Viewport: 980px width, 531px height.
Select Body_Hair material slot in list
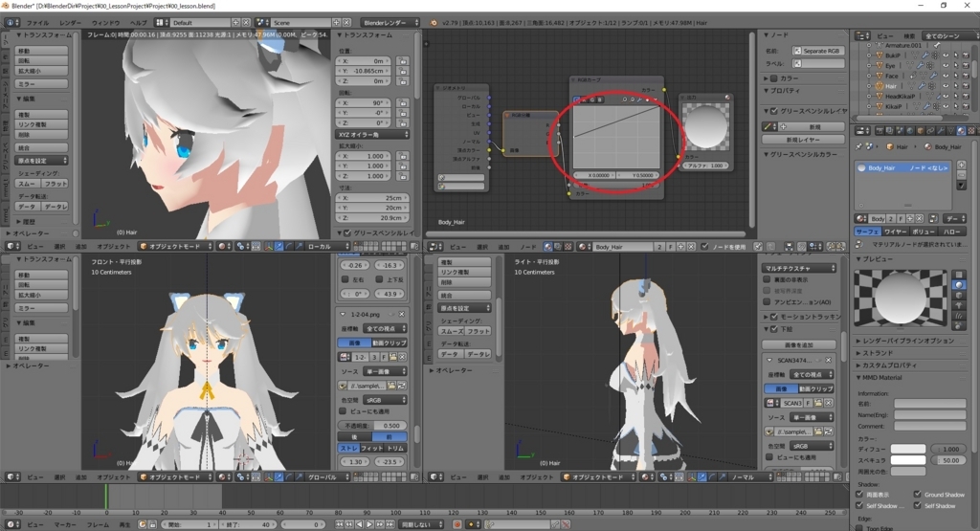point(902,167)
